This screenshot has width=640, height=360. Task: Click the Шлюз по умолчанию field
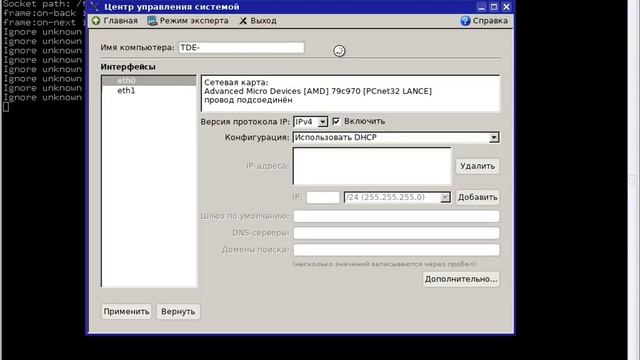pos(396,216)
